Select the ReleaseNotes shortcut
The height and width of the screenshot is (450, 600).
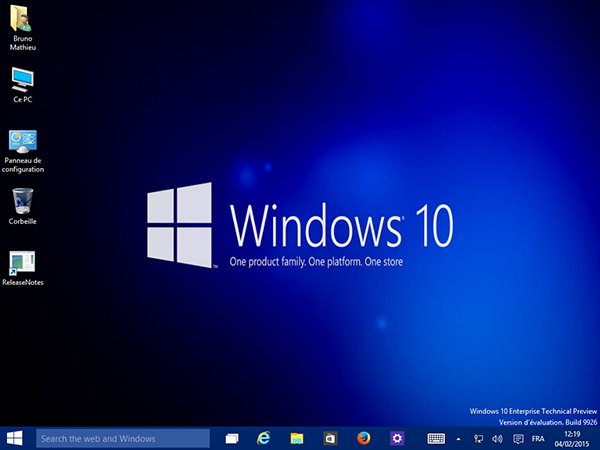(22, 262)
